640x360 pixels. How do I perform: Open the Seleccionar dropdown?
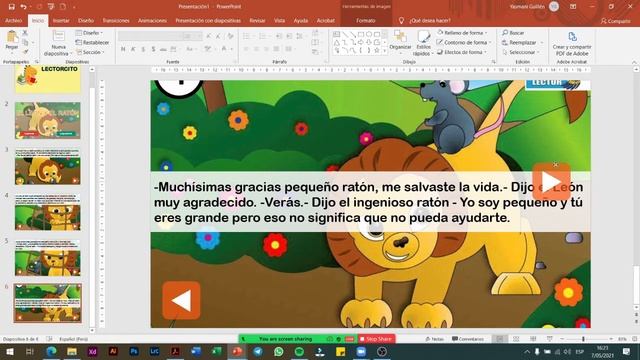click(x=521, y=52)
